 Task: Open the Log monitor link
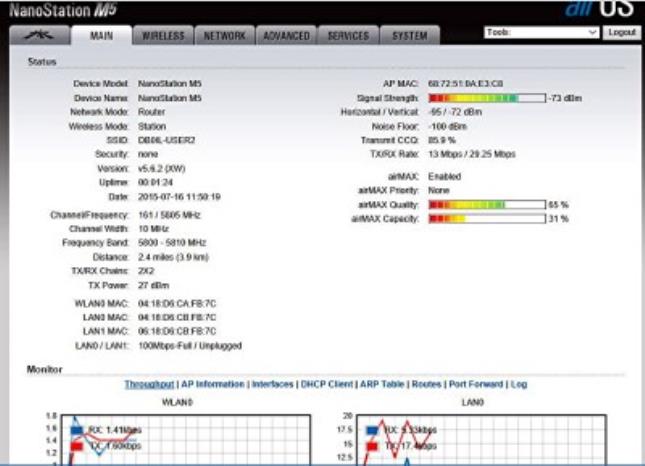520,384
